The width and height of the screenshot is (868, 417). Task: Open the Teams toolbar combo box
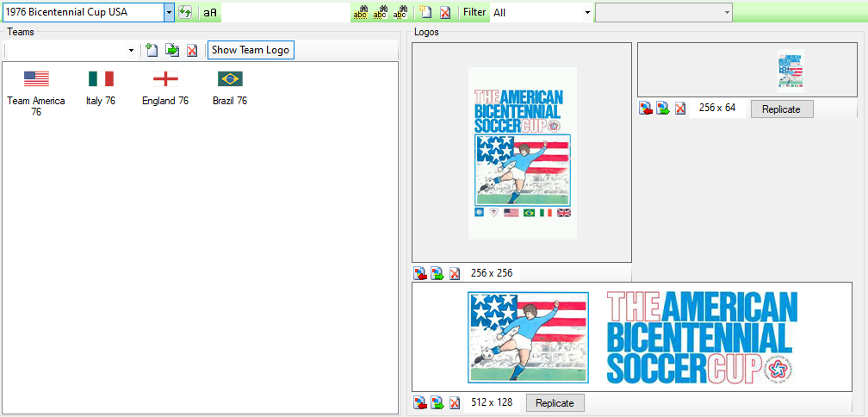tap(131, 50)
